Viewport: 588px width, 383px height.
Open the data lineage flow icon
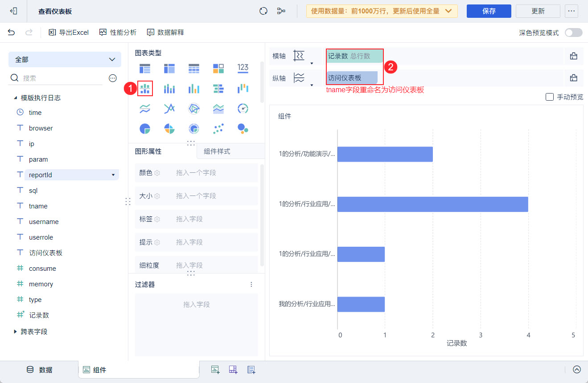point(281,11)
